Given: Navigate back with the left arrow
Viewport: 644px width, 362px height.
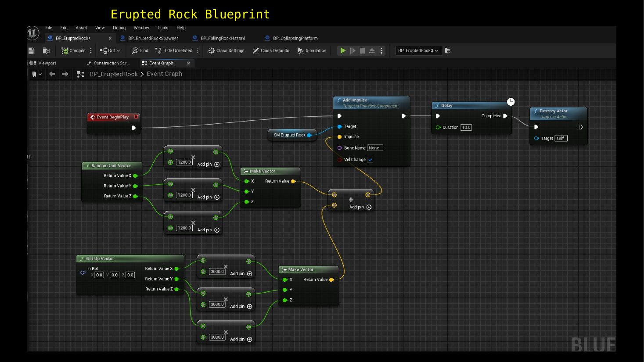Looking at the screenshot, I should [x=52, y=74].
